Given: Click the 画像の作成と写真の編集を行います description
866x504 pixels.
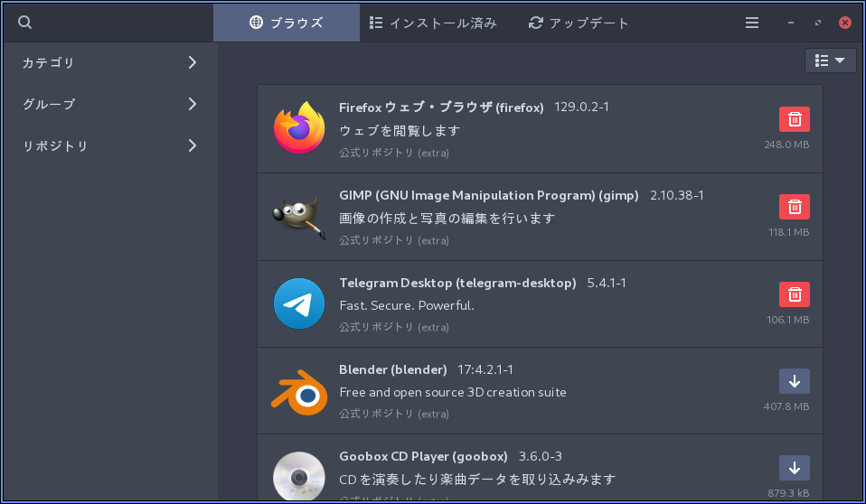Looking at the screenshot, I should tap(447, 219).
